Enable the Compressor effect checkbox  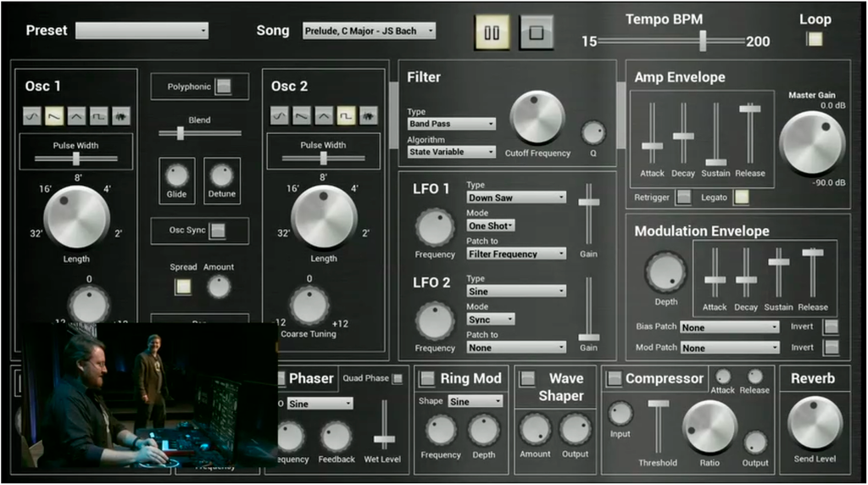pyautogui.click(x=614, y=378)
